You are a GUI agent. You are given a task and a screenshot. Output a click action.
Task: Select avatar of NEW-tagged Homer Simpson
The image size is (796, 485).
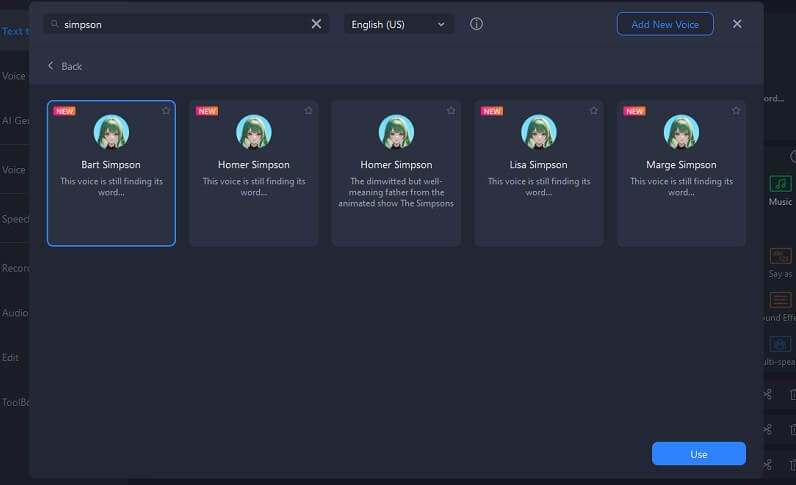(x=254, y=132)
